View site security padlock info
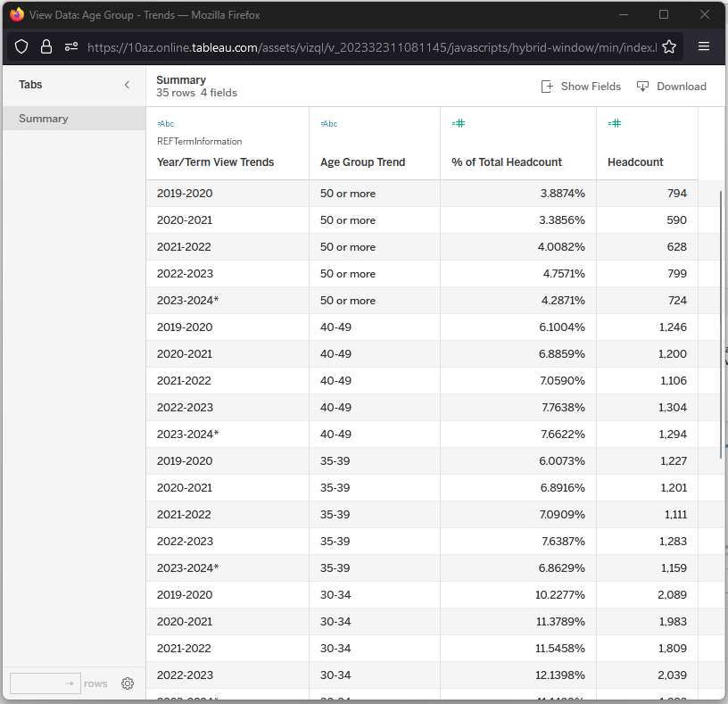 pyautogui.click(x=46, y=46)
